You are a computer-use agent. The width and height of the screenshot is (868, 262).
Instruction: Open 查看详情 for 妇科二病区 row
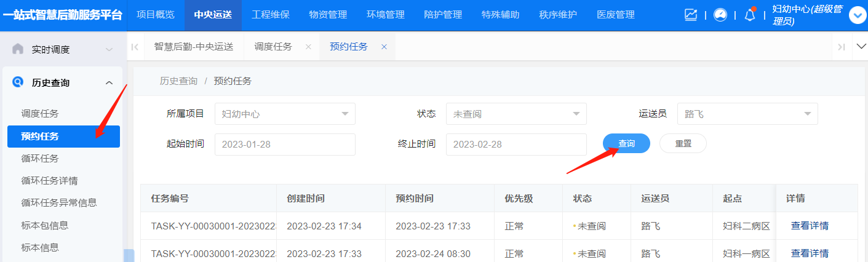click(x=810, y=226)
